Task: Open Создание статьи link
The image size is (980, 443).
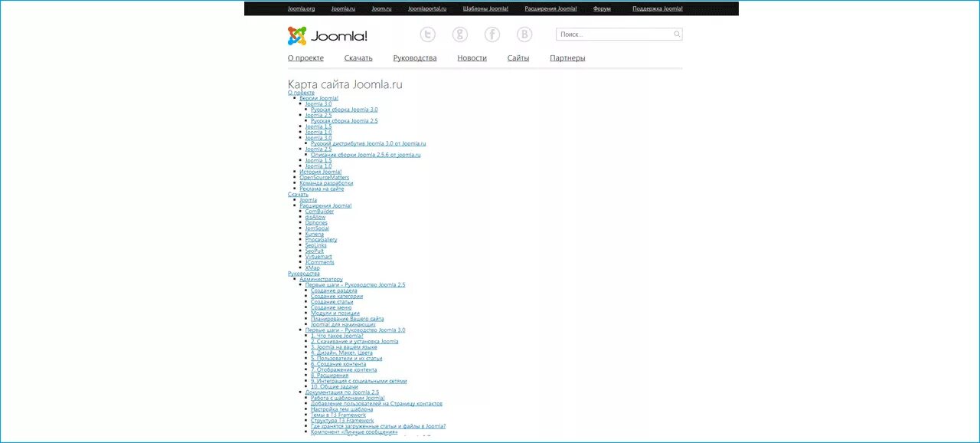Action: (x=332, y=302)
